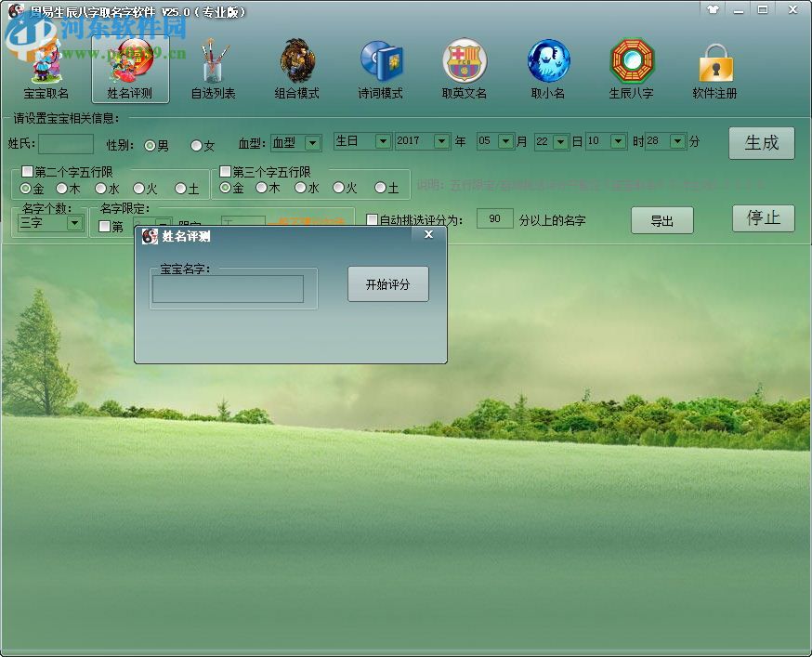
Task: Open the 生日 birthday type dropdown
Action: (x=383, y=141)
